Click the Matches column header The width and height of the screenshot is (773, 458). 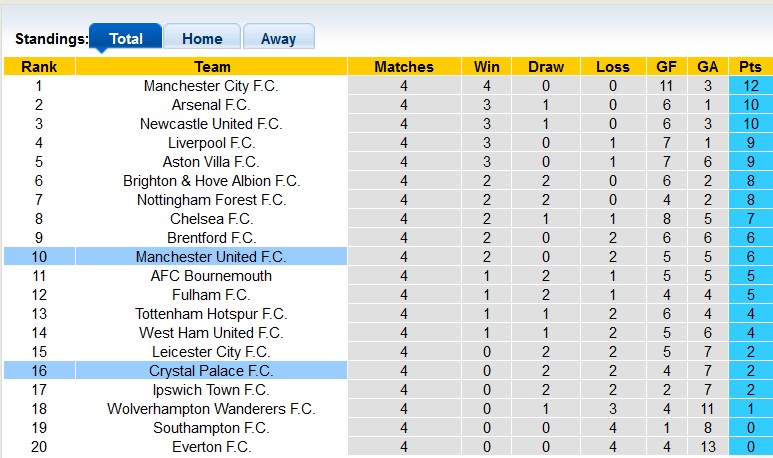click(404, 67)
